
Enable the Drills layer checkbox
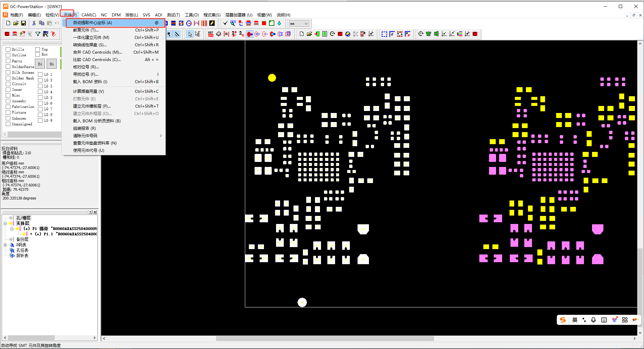8,49
